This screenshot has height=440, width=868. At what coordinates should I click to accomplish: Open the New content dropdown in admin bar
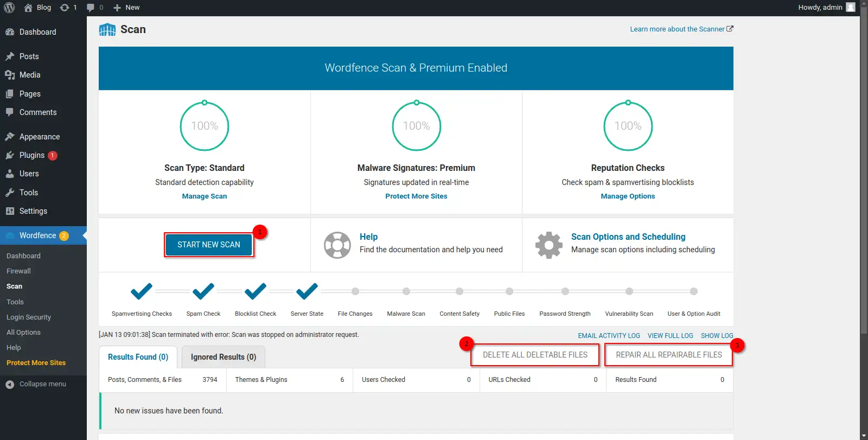126,8
